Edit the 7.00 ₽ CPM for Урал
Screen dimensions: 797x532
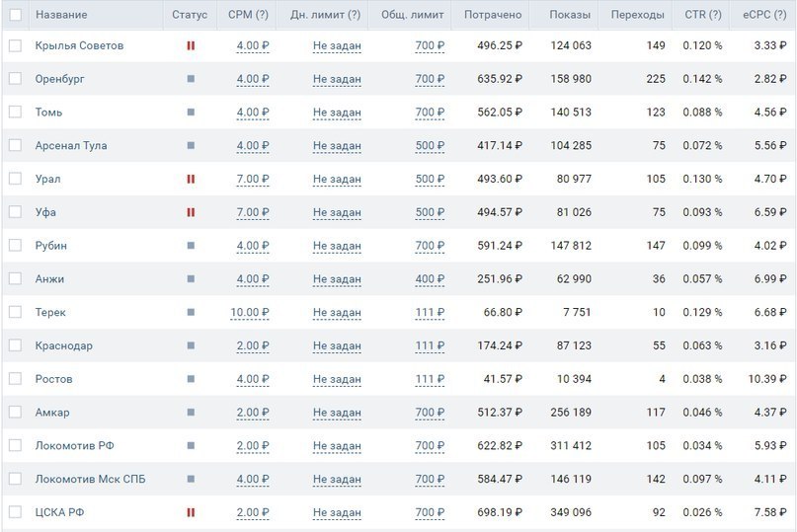(x=253, y=180)
